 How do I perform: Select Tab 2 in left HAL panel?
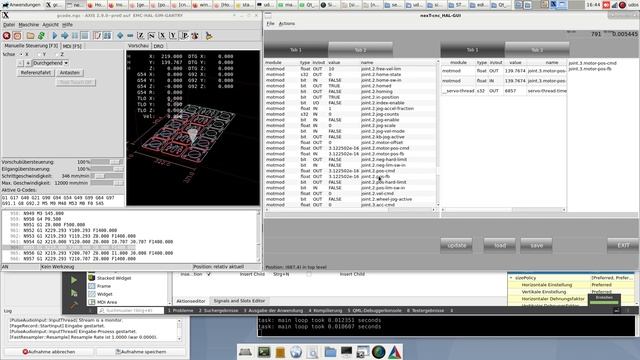[x=360, y=50]
